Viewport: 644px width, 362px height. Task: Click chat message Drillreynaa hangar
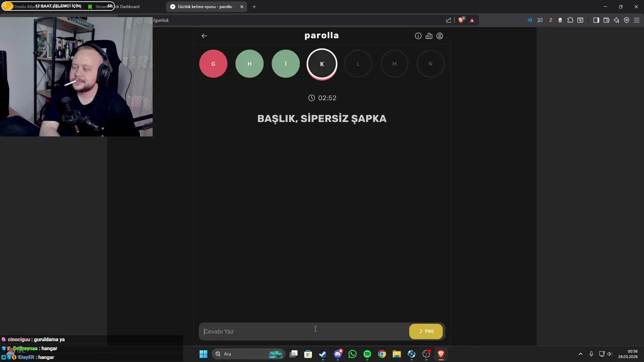click(x=30, y=348)
